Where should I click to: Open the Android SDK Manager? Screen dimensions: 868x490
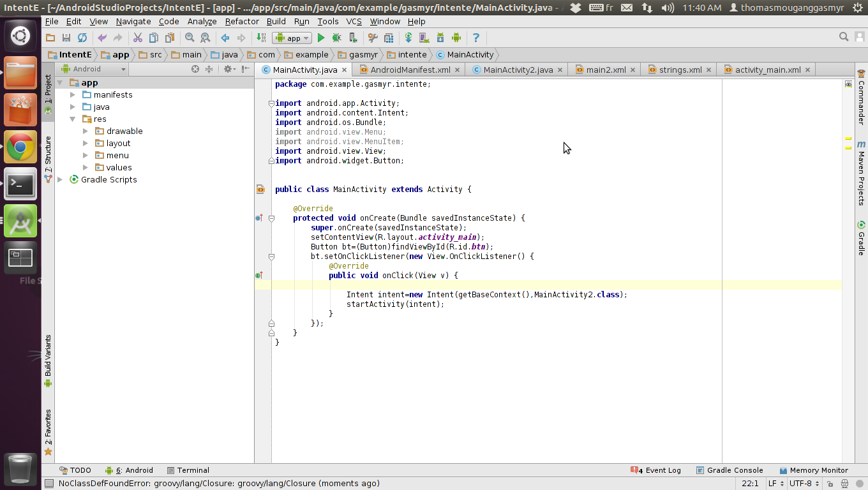point(440,38)
